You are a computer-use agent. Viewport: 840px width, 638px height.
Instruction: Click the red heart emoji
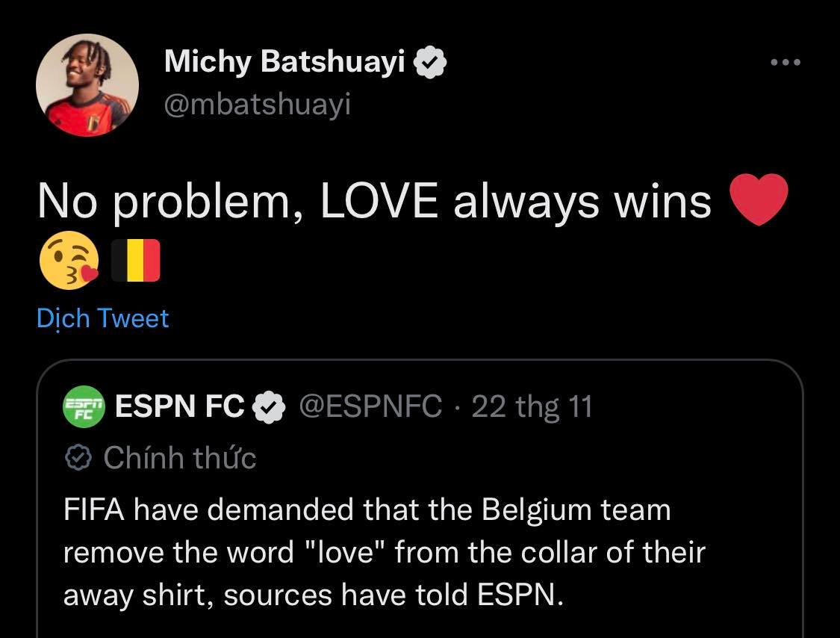click(758, 199)
